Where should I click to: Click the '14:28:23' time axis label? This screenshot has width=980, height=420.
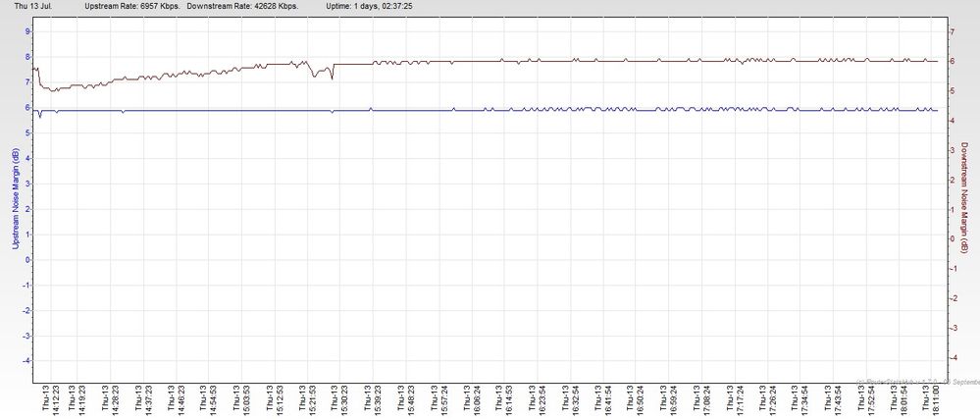[x=115, y=400]
